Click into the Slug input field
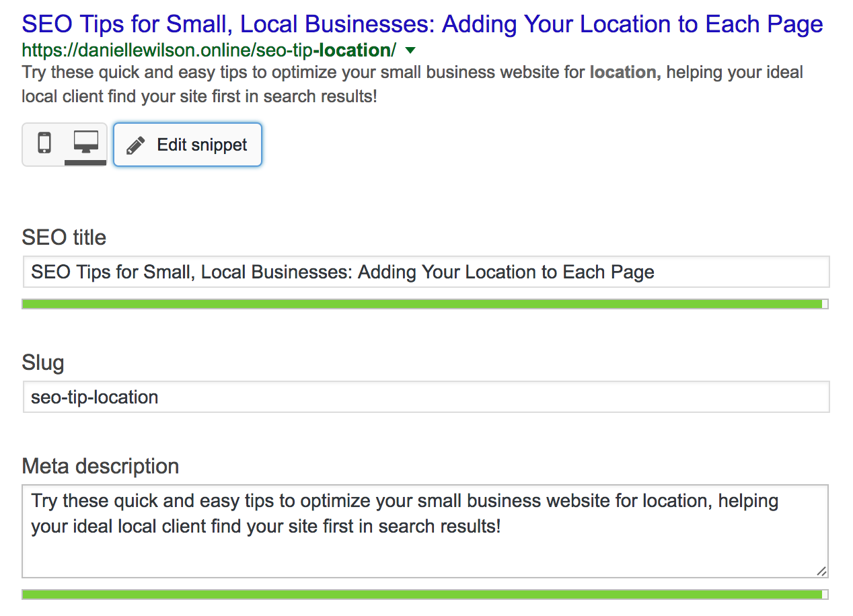Viewport: 853px width, 616px height. pyautogui.click(x=426, y=397)
